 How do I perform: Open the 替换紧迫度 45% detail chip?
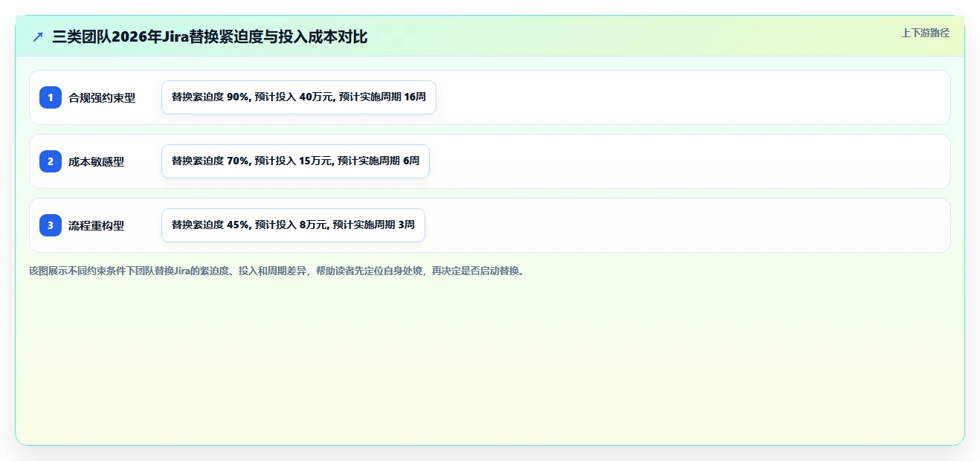tap(293, 225)
